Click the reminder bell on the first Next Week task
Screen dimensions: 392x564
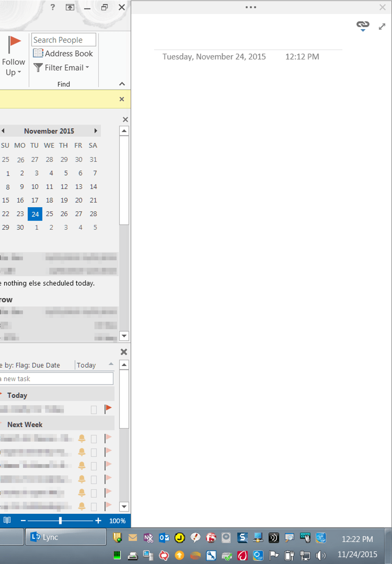tap(82, 439)
